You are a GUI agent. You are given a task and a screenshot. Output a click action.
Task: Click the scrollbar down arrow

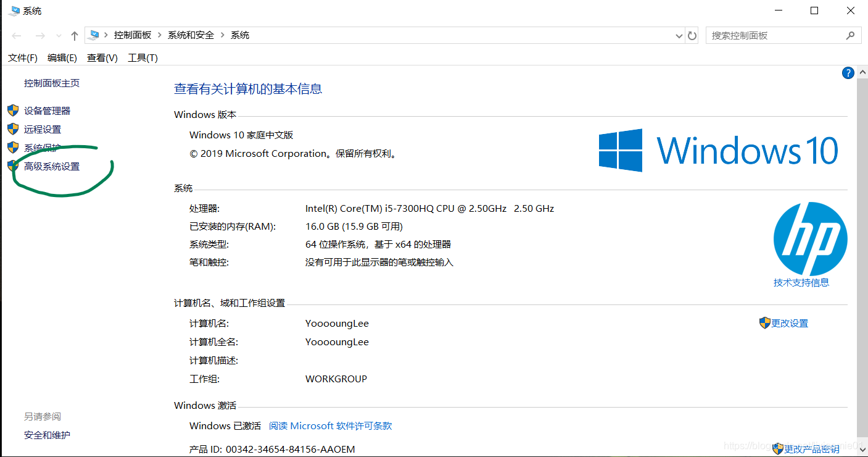click(x=862, y=451)
